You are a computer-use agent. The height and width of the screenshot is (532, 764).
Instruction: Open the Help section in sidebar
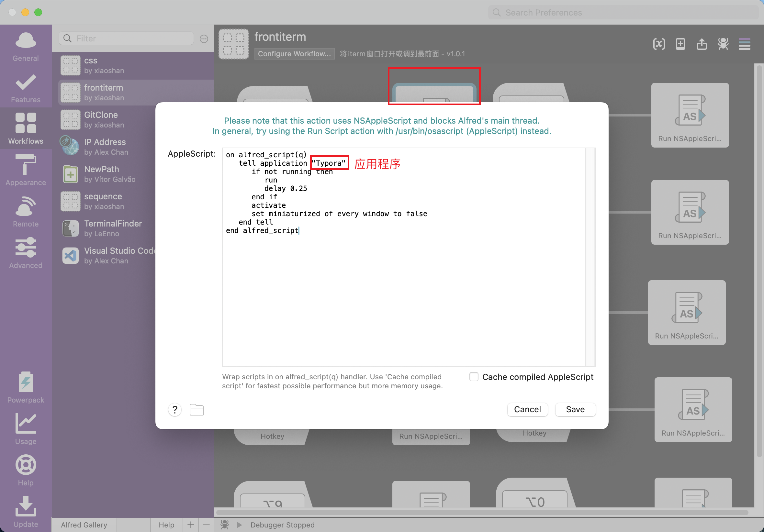pos(26,470)
